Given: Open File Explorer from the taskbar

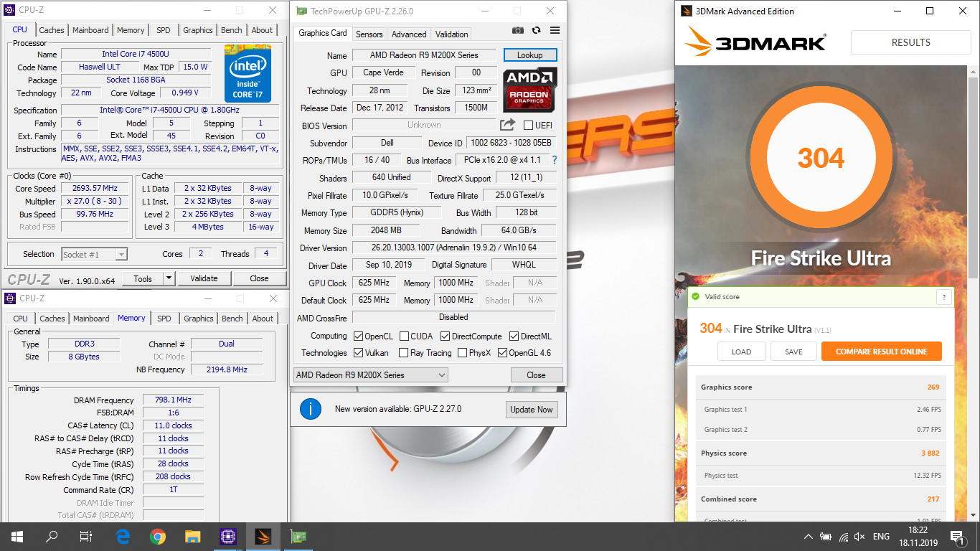Looking at the screenshot, I should [x=193, y=536].
